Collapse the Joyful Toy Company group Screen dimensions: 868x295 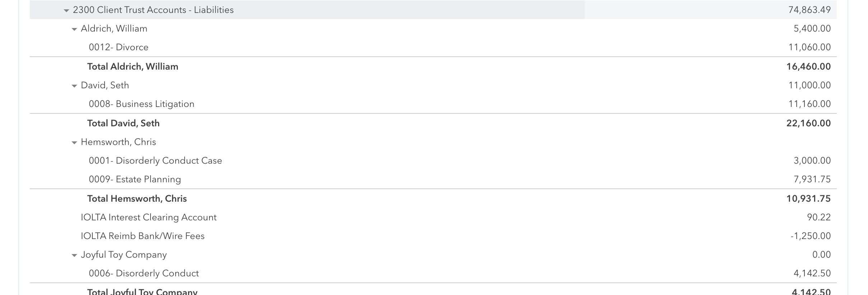[x=74, y=256]
